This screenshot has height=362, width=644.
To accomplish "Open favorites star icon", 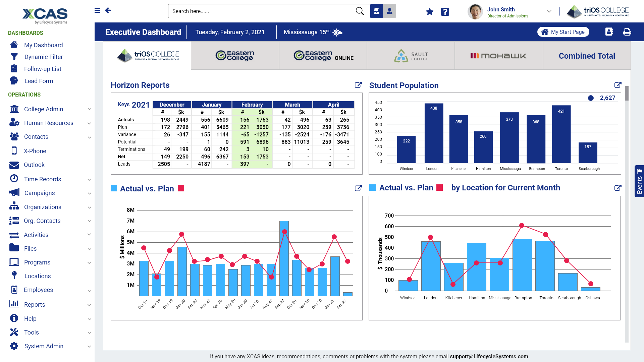I will tap(429, 12).
